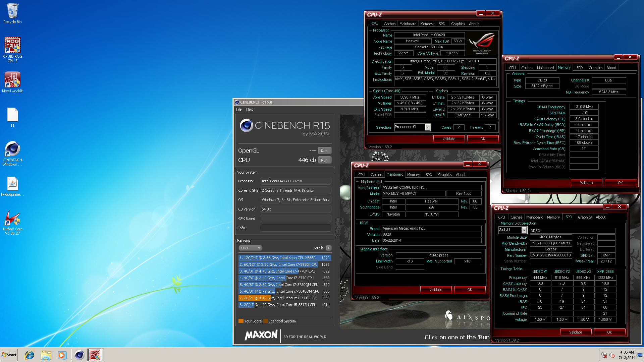Switch to ROG CPU-Z taskbar button
The image size is (644, 362).
[95, 355]
